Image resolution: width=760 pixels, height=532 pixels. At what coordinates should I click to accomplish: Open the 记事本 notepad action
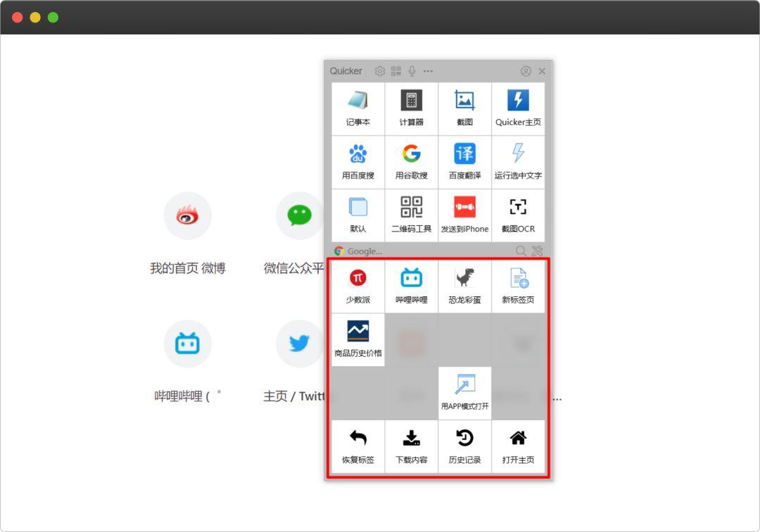tap(358, 109)
